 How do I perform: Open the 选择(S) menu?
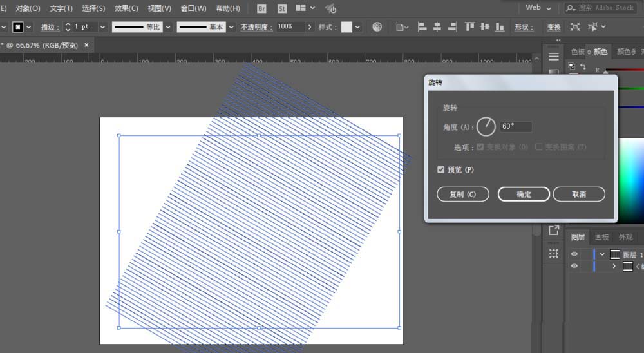[93, 8]
